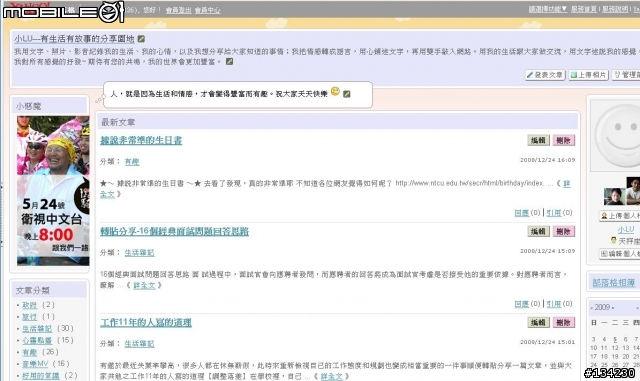640x381 pixels.
Task: Read full text of 面試問題 article
Action: [144, 285]
